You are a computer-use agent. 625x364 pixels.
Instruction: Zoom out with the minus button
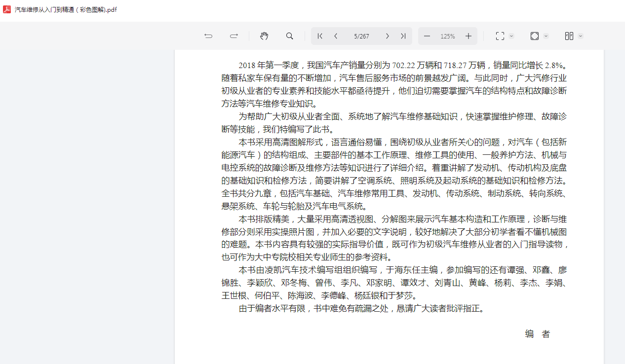click(427, 36)
